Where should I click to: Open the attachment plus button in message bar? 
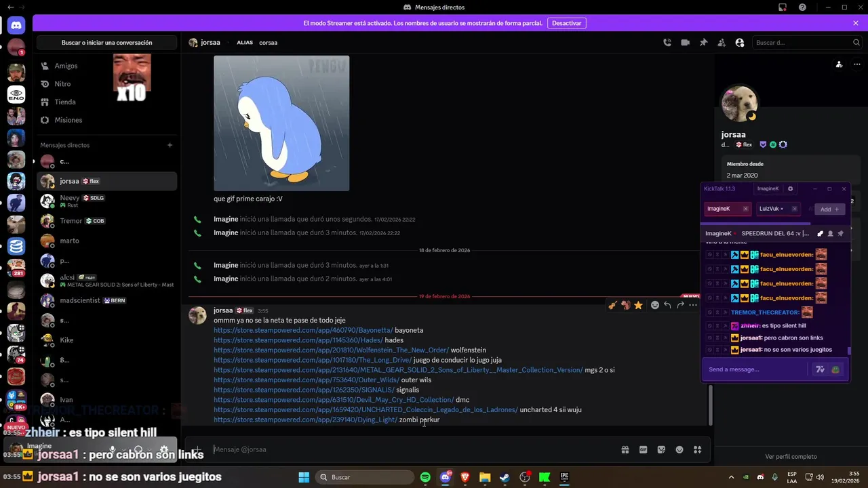click(197, 449)
